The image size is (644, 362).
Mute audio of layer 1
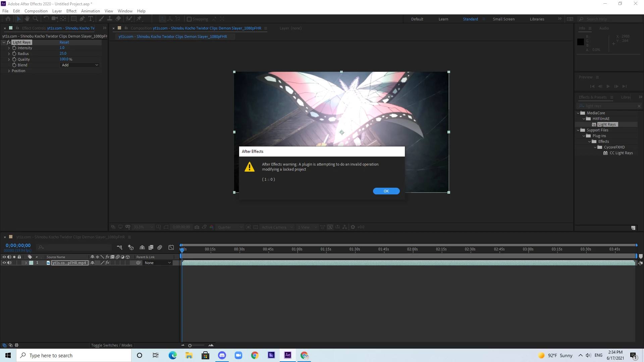(9, 263)
